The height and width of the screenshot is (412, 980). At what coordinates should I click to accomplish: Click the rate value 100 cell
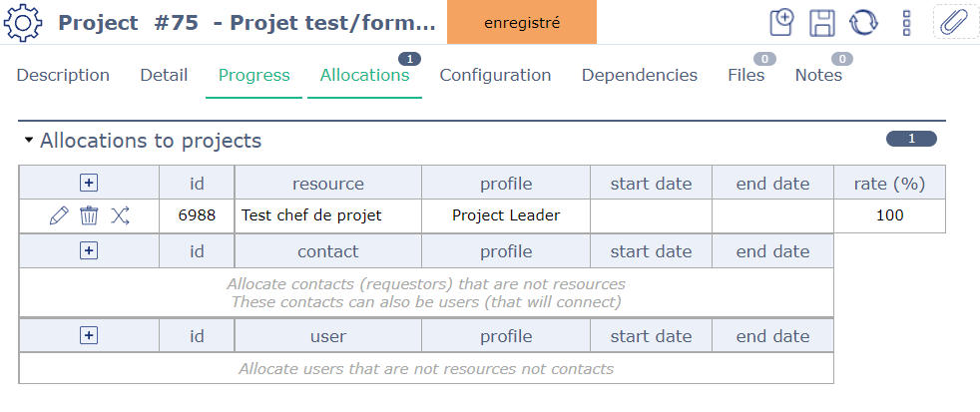[889, 215]
